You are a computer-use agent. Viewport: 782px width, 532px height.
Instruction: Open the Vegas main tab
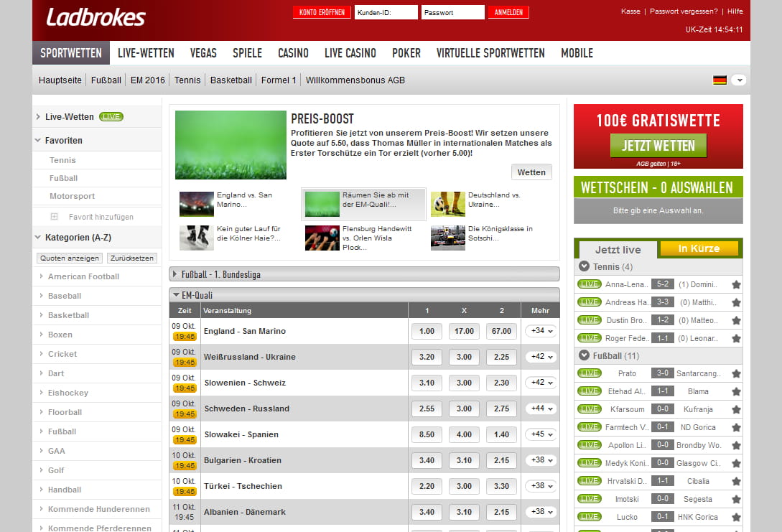[x=203, y=53]
